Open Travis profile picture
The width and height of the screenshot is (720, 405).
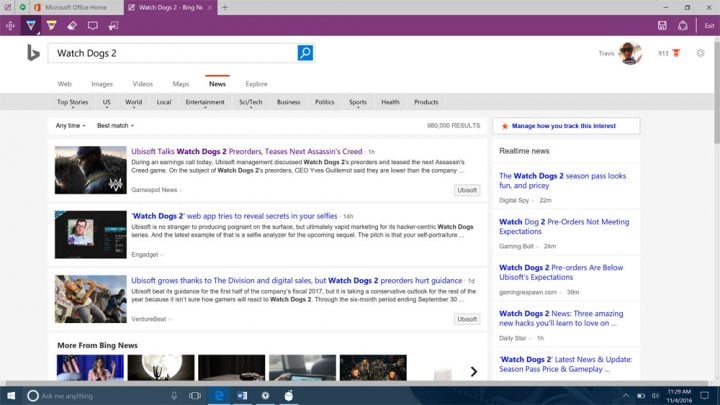tap(630, 53)
